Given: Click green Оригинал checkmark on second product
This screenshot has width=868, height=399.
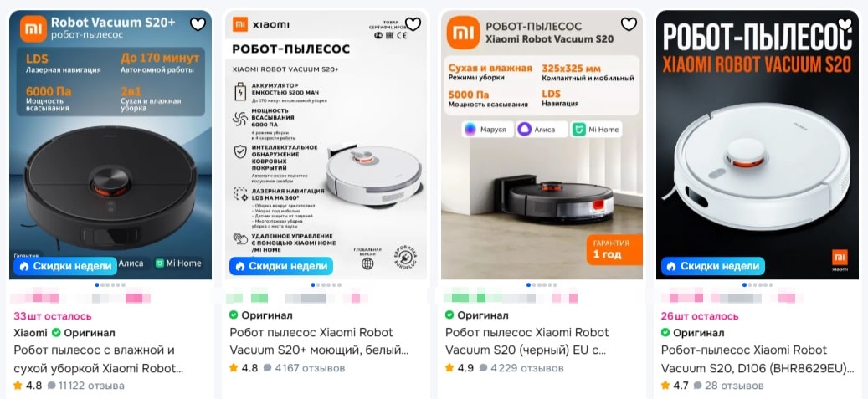Looking at the screenshot, I should (234, 315).
